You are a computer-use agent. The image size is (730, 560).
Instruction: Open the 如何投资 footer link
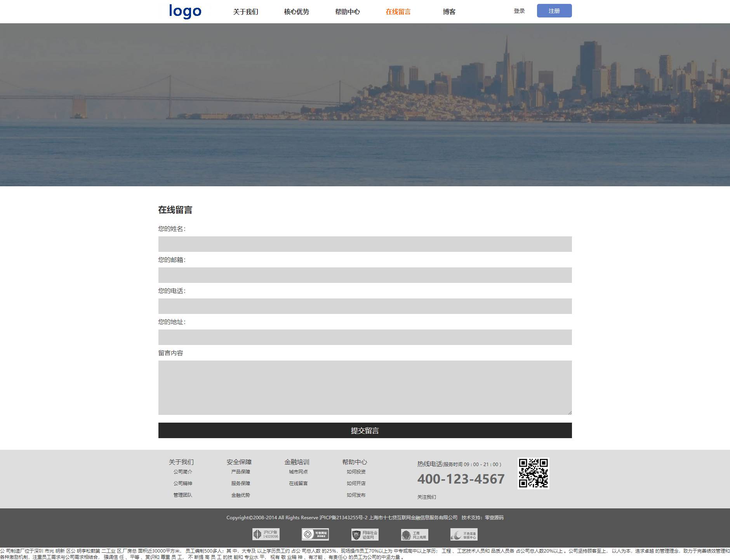coord(356,472)
